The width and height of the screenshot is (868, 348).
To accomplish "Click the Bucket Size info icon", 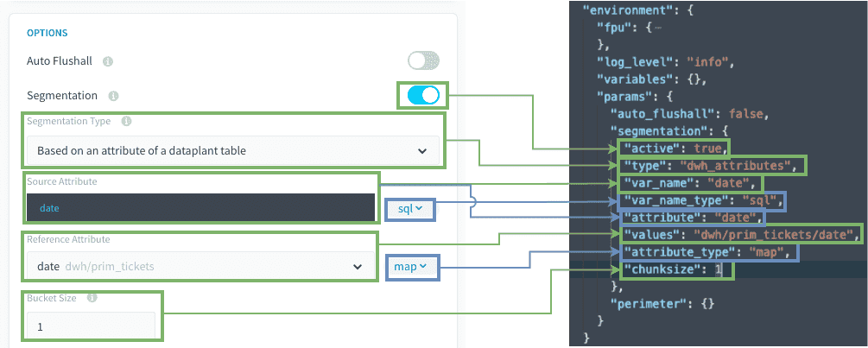I will click(x=92, y=298).
